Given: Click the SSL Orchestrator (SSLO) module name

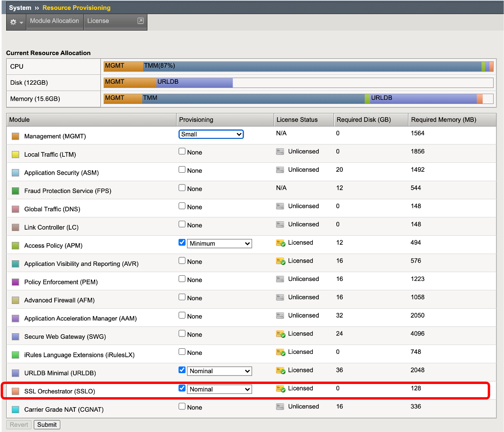Looking at the screenshot, I should [60, 391].
